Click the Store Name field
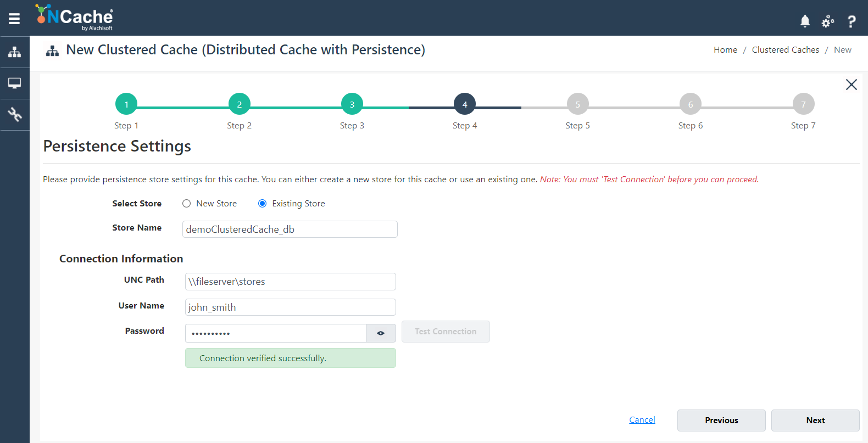 pyautogui.click(x=290, y=229)
